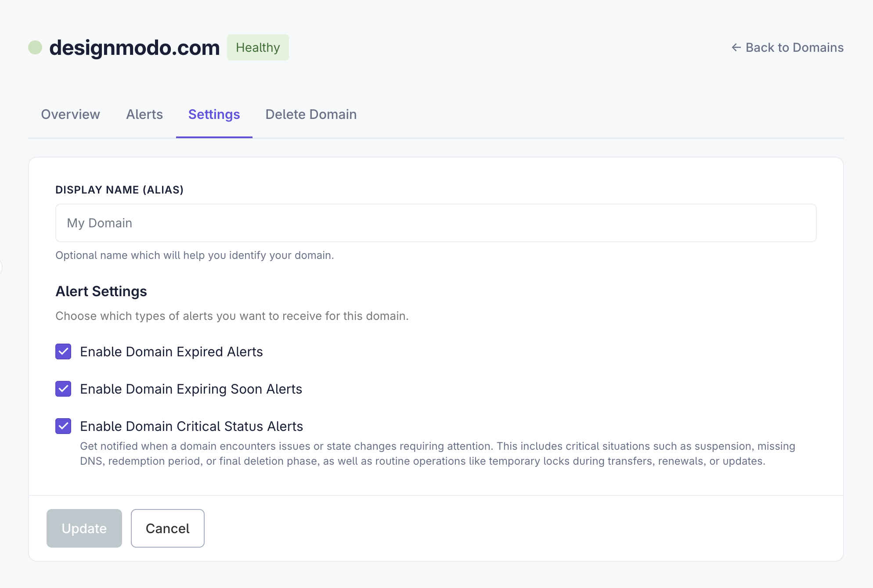
Task: Uncheck Domain Expiring Soon Alerts
Action: pos(63,389)
